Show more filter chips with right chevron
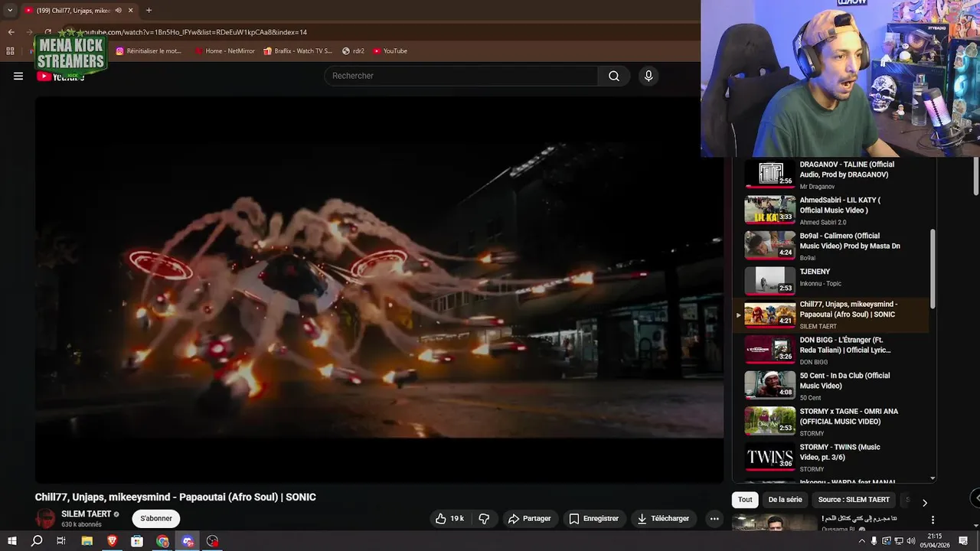Viewport: 980px width, 551px height. pos(924,502)
